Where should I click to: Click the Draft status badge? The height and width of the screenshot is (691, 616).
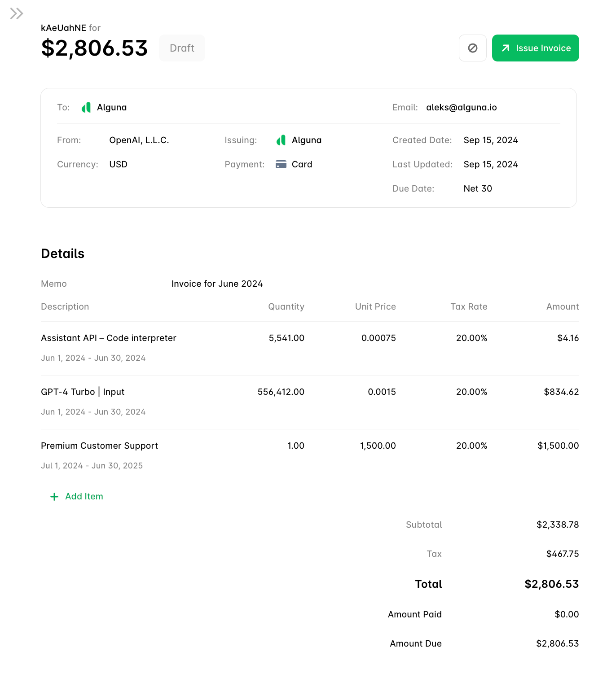point(182,48)
